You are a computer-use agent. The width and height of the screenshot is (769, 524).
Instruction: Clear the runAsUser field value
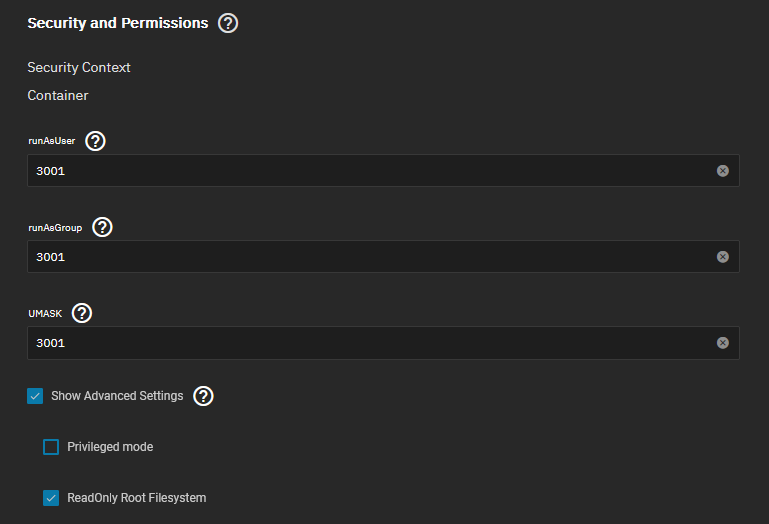pos(722,171)
